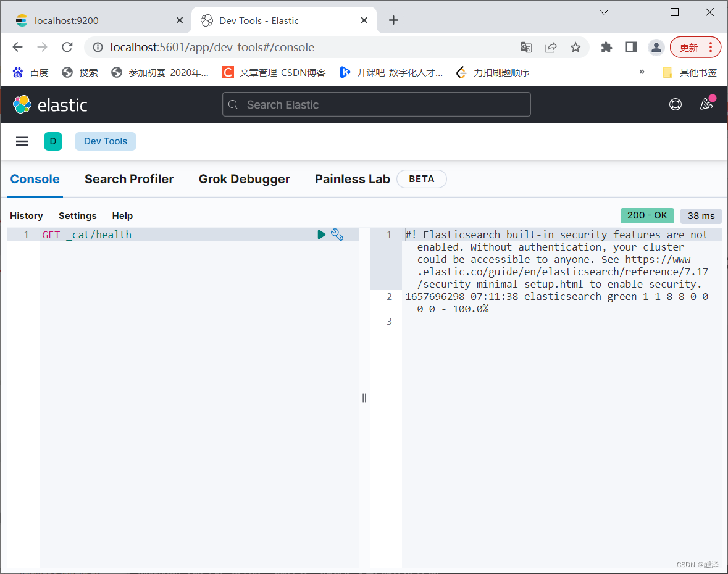
Task: Click the Dev Tools breadcrumb
Action: click(106, 141)
